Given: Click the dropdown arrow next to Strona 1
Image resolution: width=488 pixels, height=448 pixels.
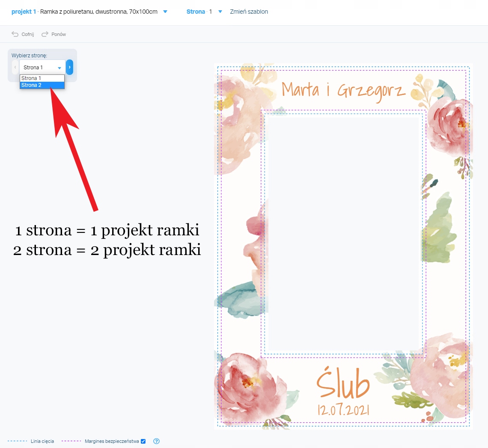Looking at the screenshot, I should pyautogui.click(x=60, y=67).
